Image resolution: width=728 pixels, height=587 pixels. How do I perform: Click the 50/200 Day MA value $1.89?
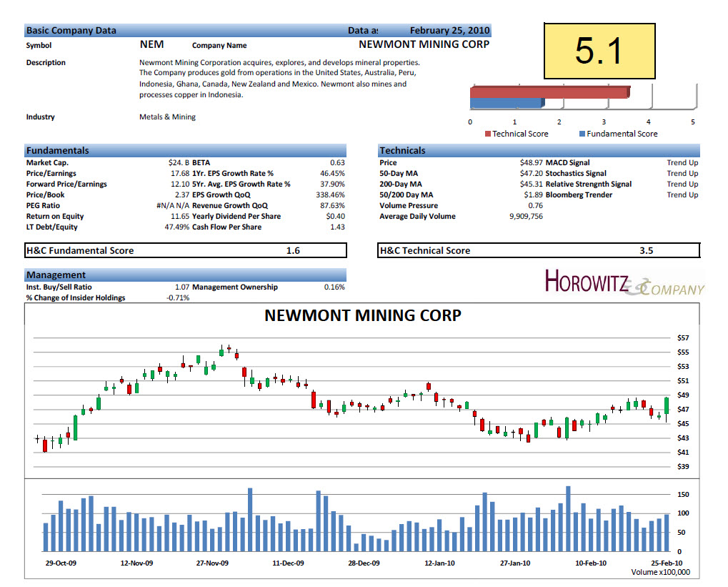pyautogui.click(x=534, y=194)
